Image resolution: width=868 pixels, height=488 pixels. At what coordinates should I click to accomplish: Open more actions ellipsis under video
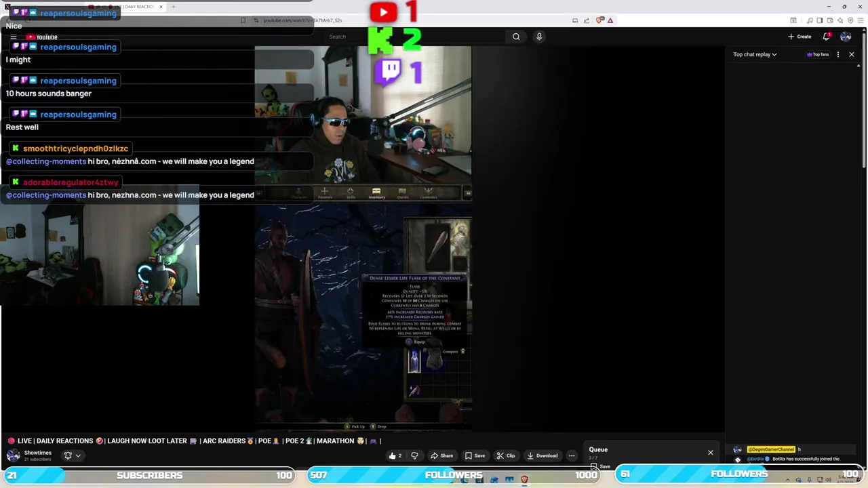(x=572, y=455)
